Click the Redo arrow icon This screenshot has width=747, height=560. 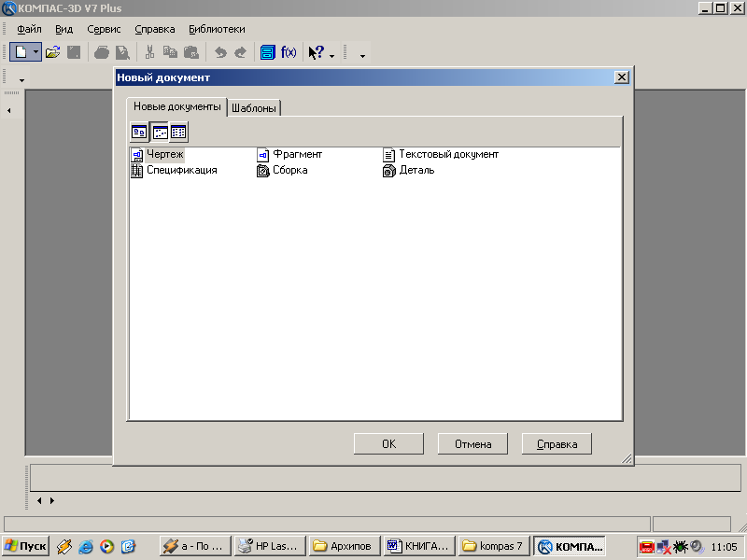(x=241, y=52)
